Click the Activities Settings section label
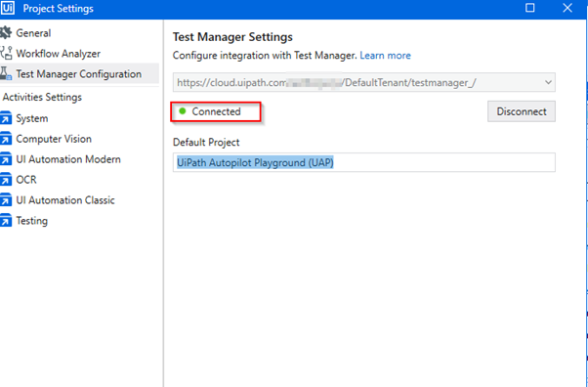588x387 pixels. click(42, 97)
